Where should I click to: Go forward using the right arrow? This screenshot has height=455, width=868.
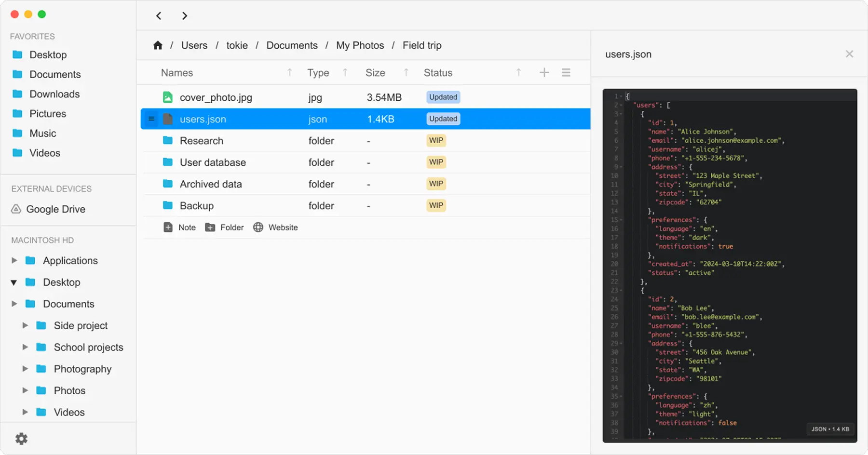click(x=185, y=16)
